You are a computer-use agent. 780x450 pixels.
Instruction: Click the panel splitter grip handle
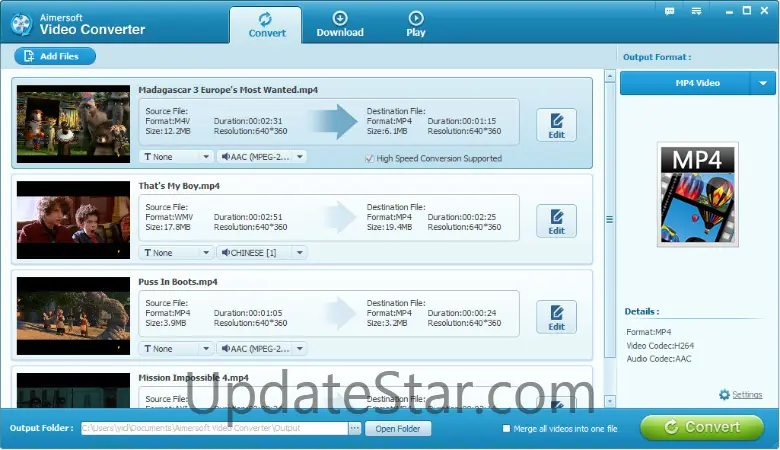click(609, 219)
